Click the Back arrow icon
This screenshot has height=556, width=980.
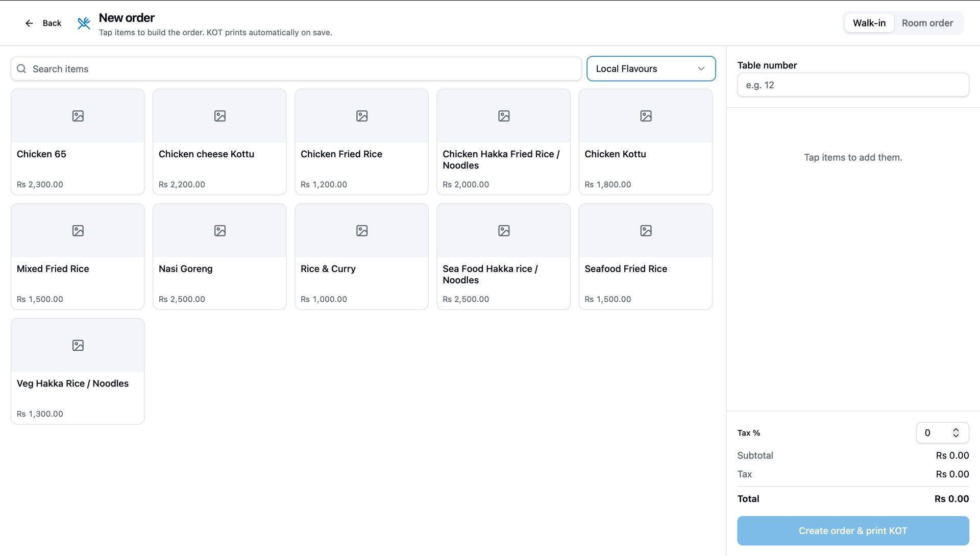click(29, 23)
